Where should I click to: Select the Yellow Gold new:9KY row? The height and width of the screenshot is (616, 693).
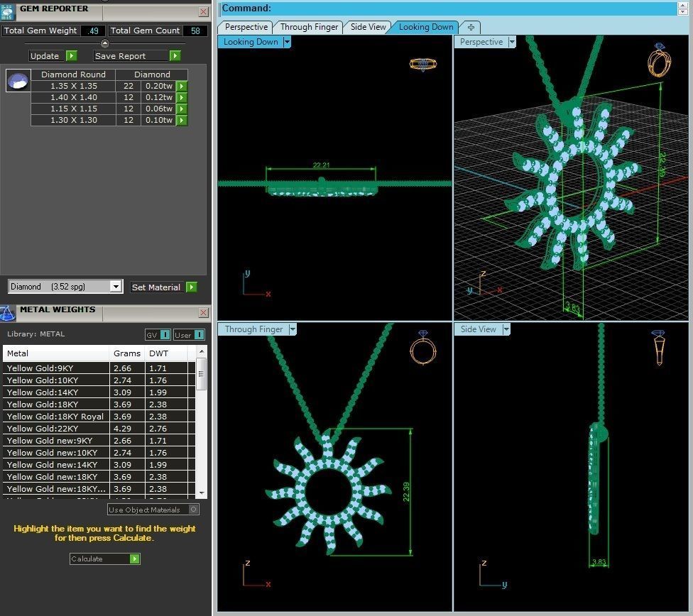coord(99,441)
